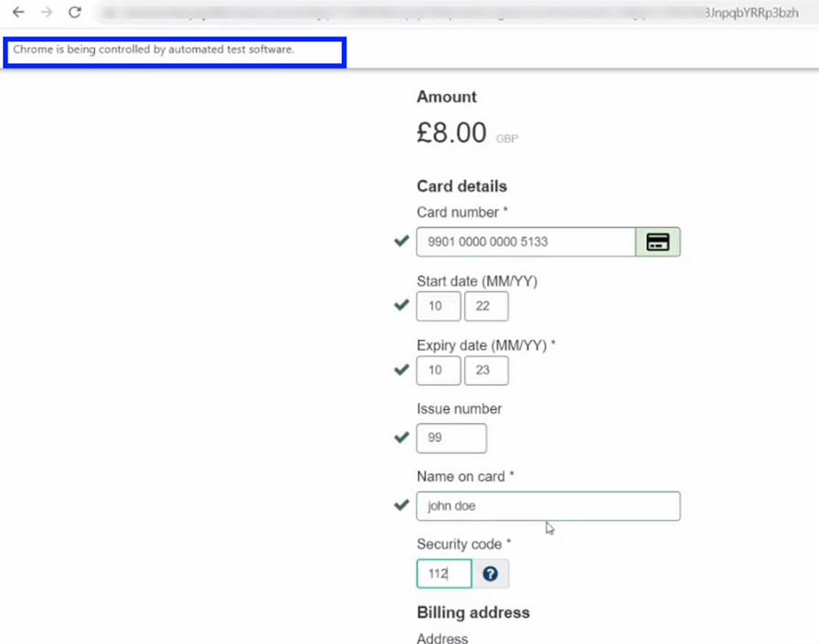Click the green checkmark beside Card number

click(400, 241)
